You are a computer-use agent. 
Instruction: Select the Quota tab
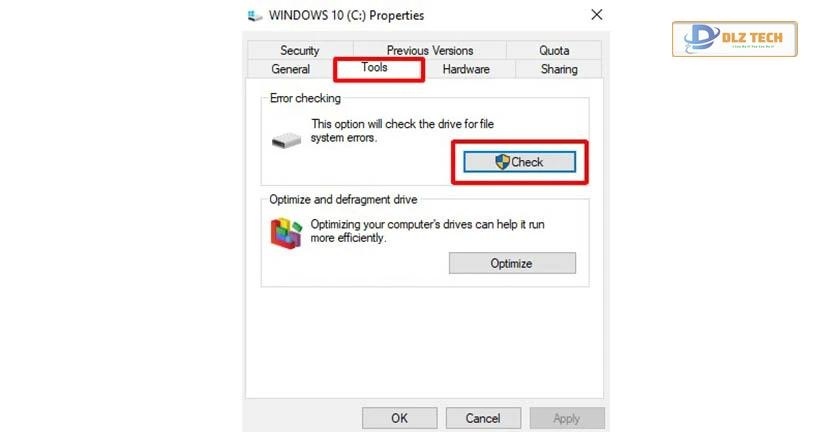(554, 50)
